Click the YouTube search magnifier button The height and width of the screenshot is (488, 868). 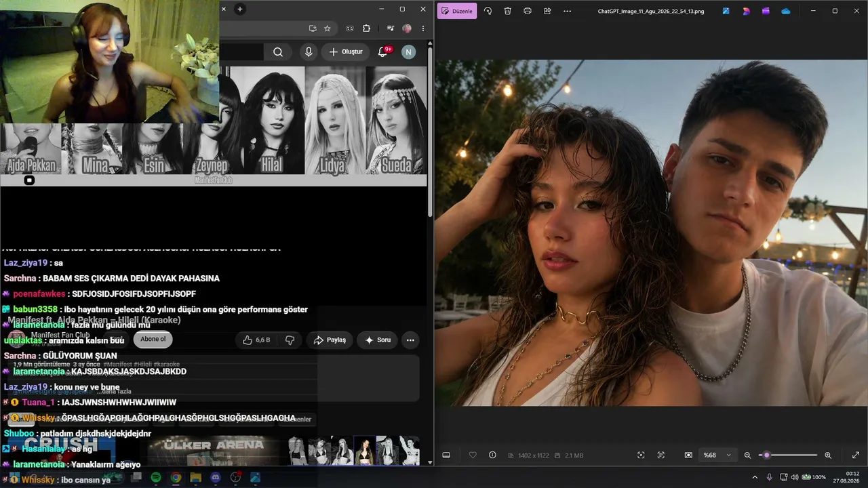pyautogui.click(x=278, y=52)
